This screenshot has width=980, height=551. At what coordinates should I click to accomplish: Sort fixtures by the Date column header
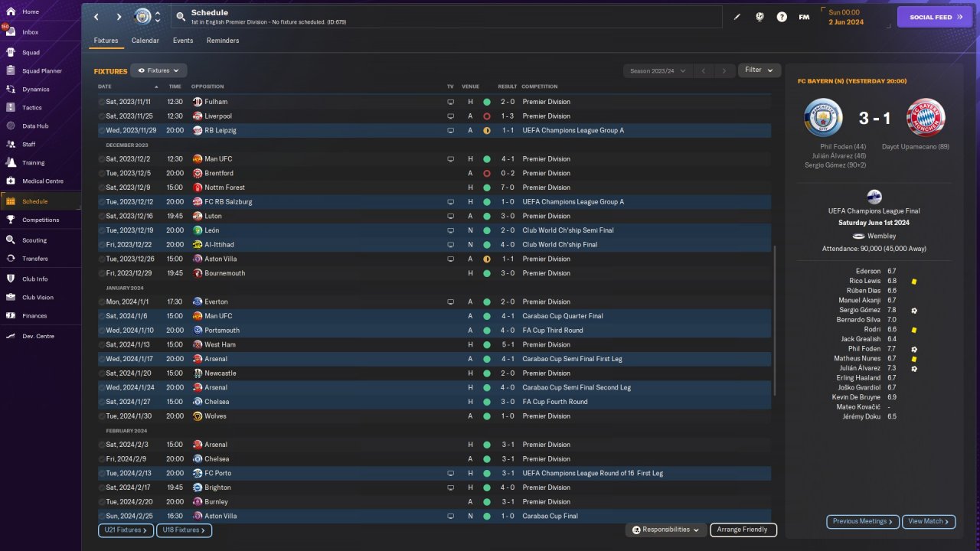pyautogui.click(x=105, y=86)
